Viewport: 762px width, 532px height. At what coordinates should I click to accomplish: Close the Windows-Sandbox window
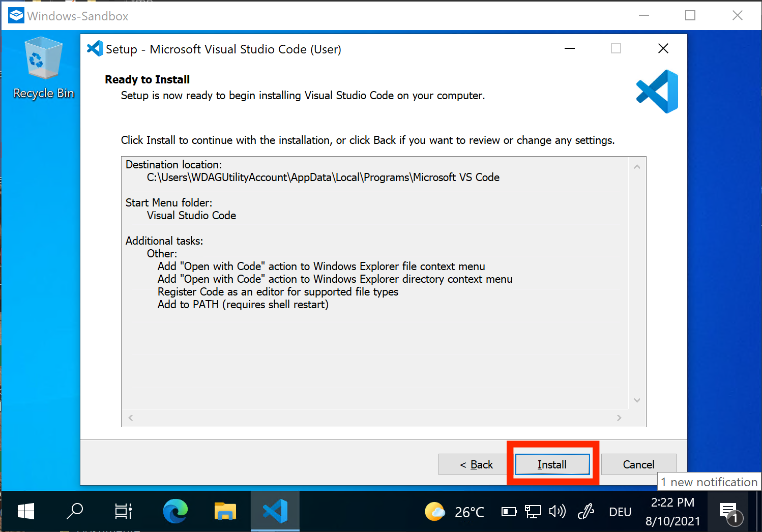click(738, 16)
